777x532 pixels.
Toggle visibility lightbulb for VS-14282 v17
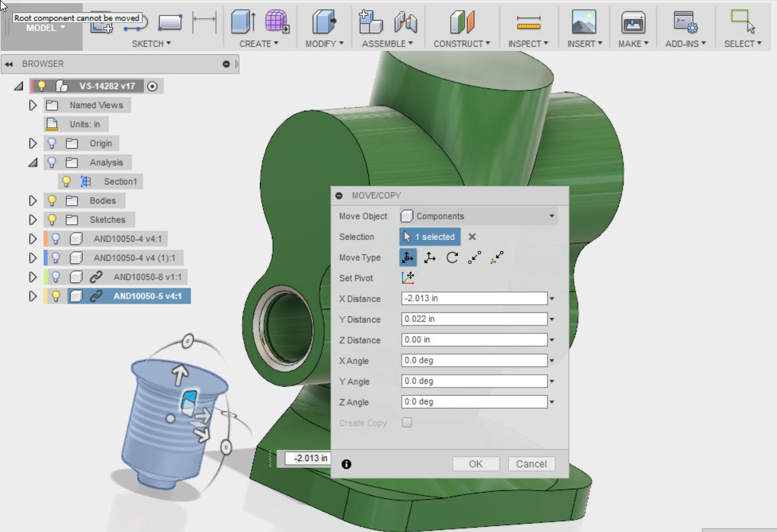pos(42,86)
